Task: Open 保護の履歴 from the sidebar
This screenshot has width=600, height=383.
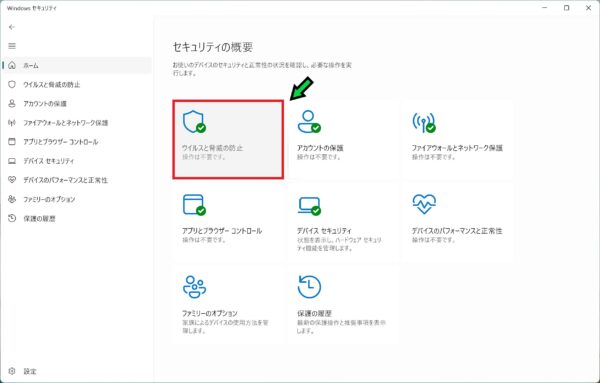Action: tap(77, 218)
